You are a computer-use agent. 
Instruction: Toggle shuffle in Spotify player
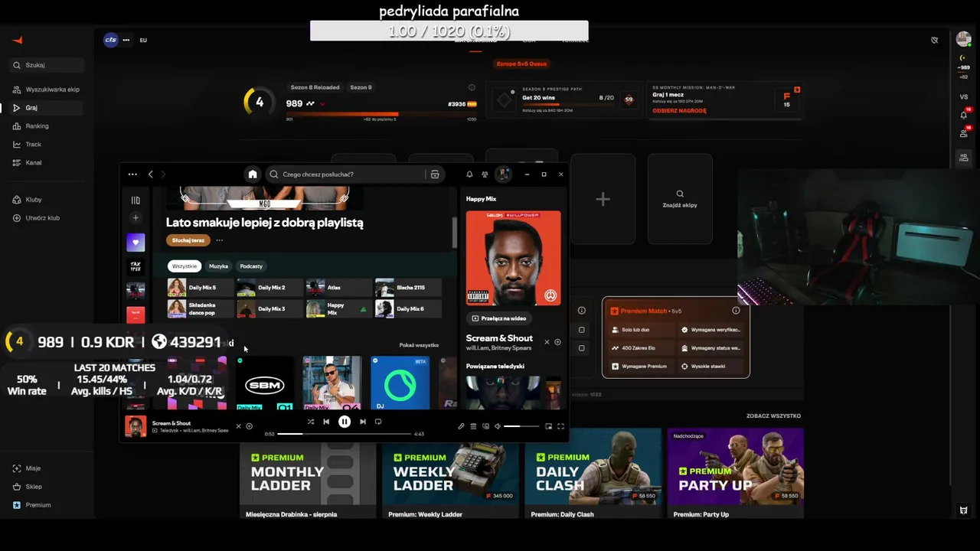(310, 422)
